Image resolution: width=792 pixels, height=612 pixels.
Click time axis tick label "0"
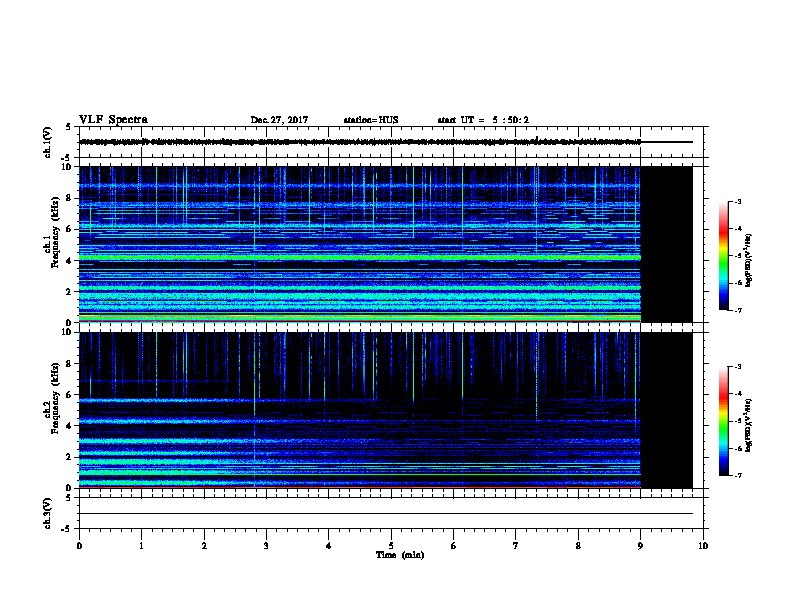pos(79,546)
